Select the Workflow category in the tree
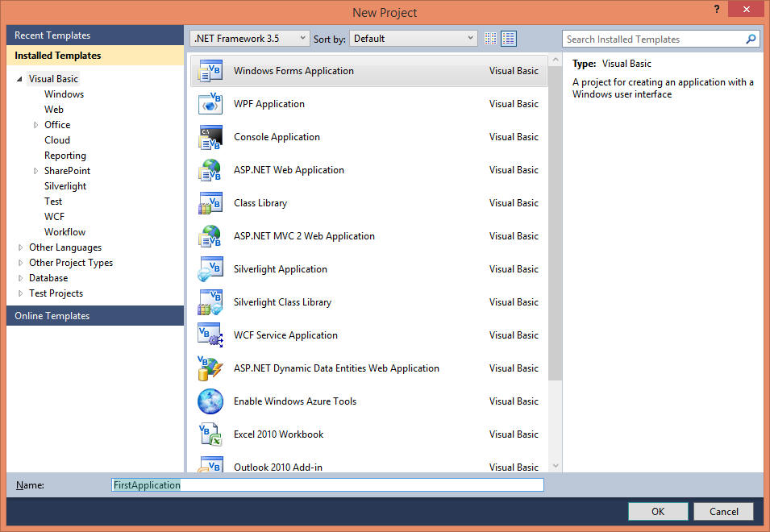This screenshot has height=532, width=770. point(65,232)
